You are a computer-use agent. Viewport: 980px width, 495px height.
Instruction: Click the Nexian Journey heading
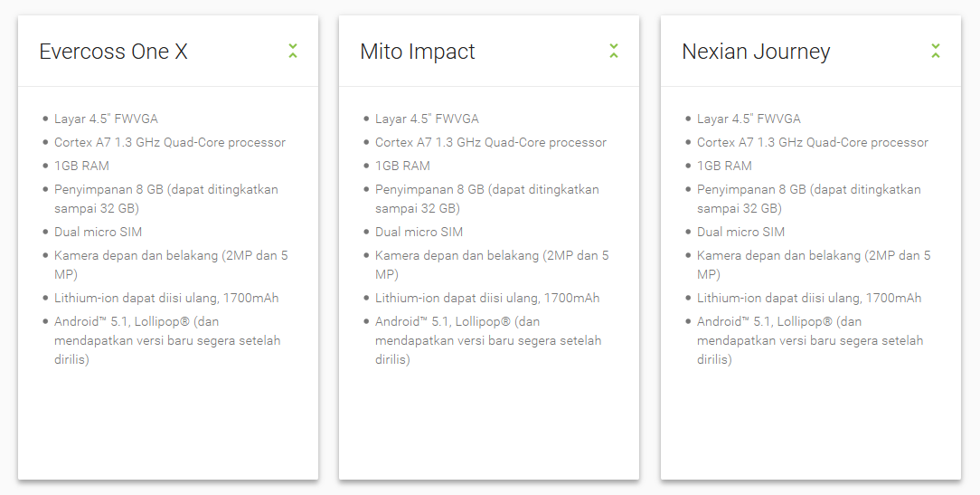[x=756, y=52]
